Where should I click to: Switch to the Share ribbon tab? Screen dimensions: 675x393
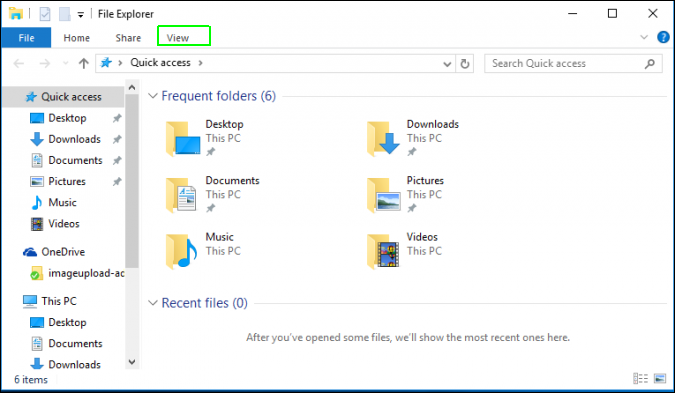pyautogui.click(x=128, y=38)
